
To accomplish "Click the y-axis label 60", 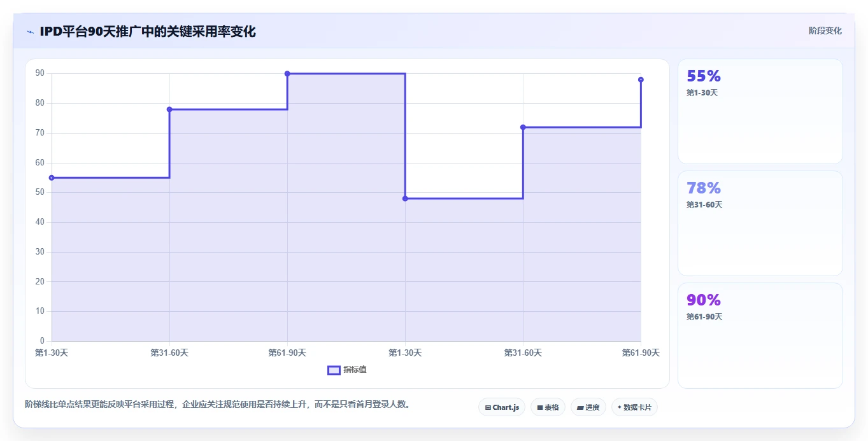I will (x=40, y=162).
